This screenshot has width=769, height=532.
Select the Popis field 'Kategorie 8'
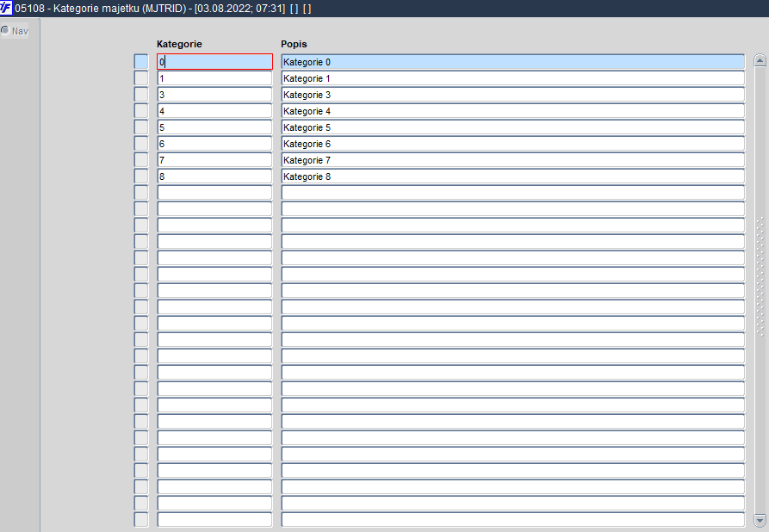(x=513, y=176)
